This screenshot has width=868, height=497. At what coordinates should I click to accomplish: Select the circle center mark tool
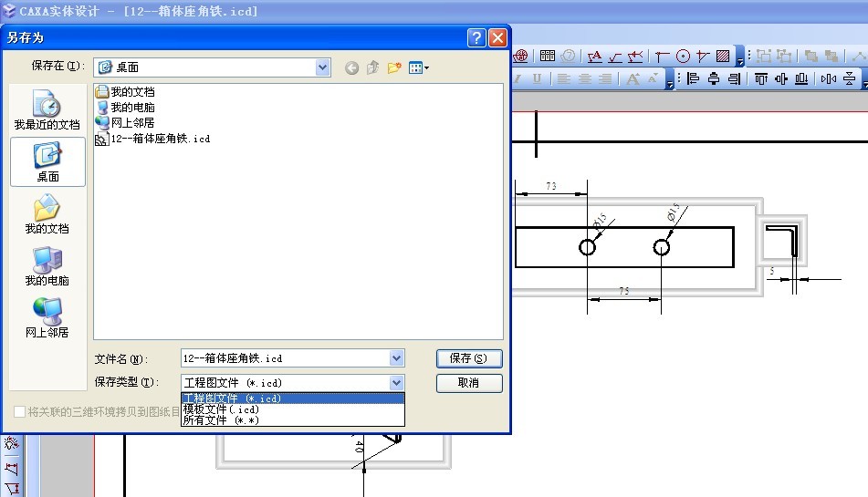[683, 57]
